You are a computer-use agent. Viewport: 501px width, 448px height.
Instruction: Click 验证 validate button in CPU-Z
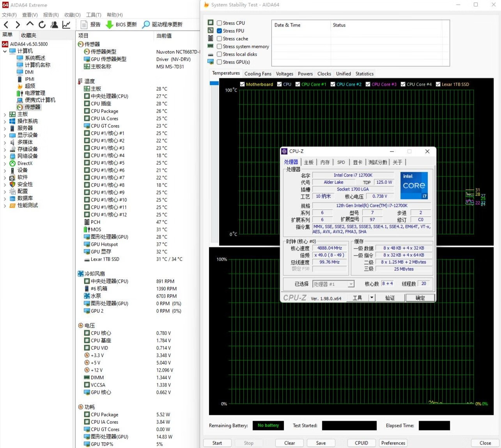tap(390, 298)
